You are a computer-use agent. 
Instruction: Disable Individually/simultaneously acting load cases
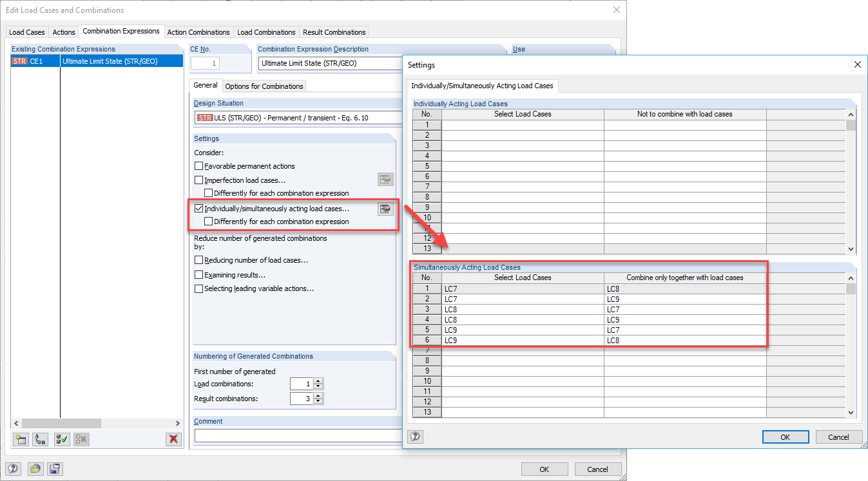pos(199,208)
